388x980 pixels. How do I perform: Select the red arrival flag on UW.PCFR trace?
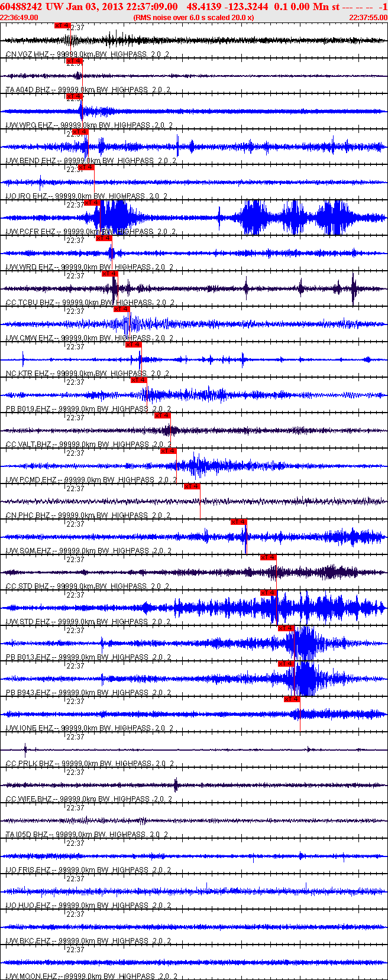tap(92, 203)
